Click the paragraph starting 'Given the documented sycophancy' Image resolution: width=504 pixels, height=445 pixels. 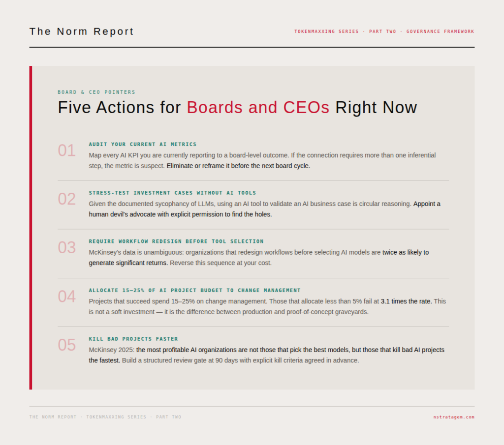pos(264,209)
